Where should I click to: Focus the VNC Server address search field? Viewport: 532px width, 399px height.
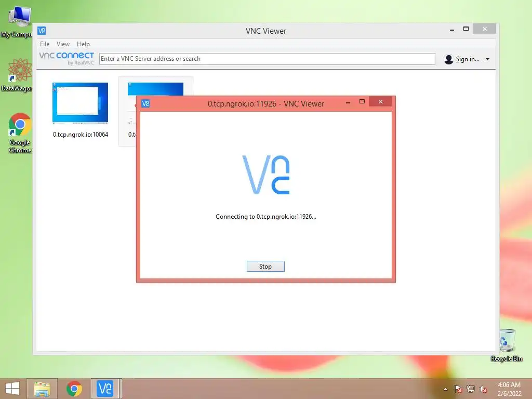tap(267, 59)
